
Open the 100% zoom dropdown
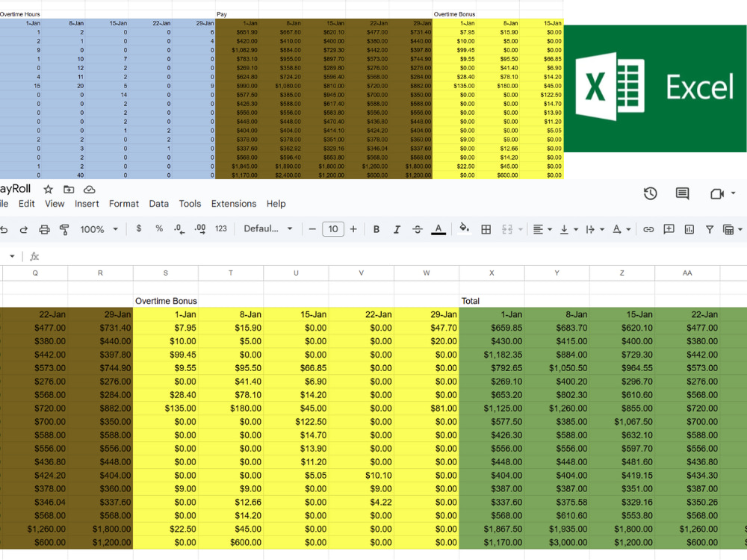click(x=99, y=229)
